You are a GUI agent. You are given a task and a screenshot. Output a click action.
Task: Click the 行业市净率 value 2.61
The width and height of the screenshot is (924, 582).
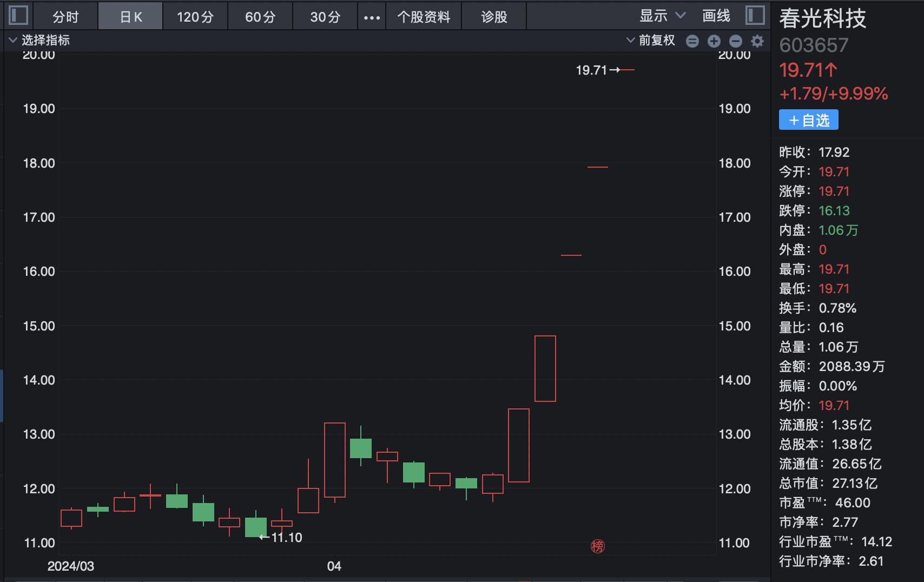coord(872,561)
